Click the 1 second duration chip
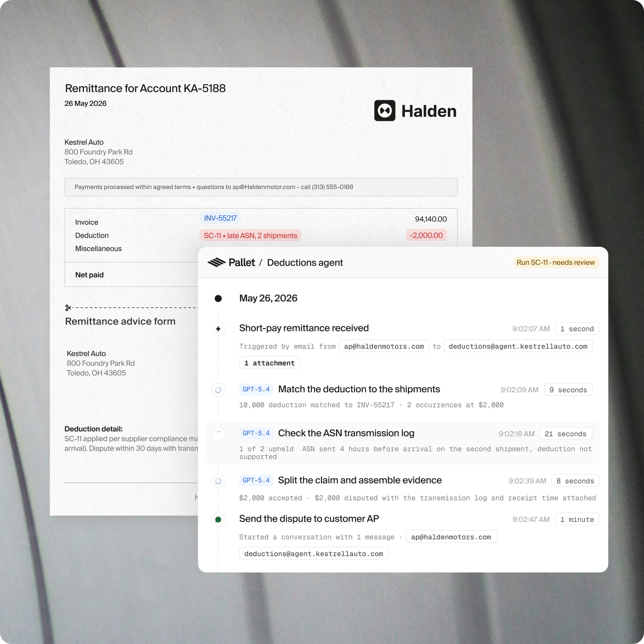644x644 pixels. [577, 329]
